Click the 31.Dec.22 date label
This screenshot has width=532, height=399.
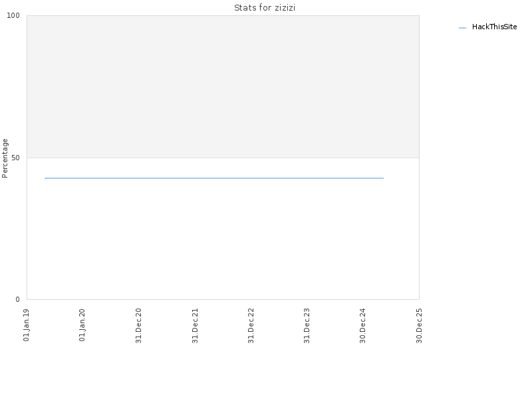click(251, 326)
